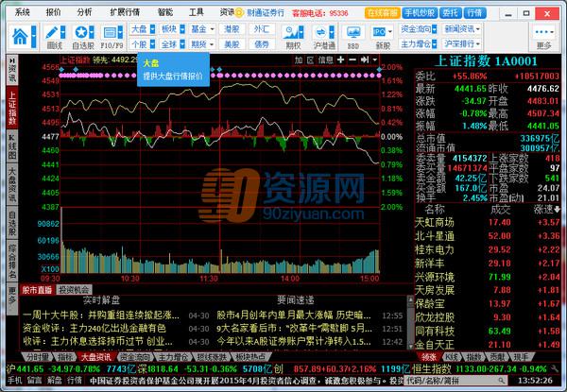The width and height of the screenshot is (567, 392).
Task: Go to the home page icon
Action: pos(20,36)
